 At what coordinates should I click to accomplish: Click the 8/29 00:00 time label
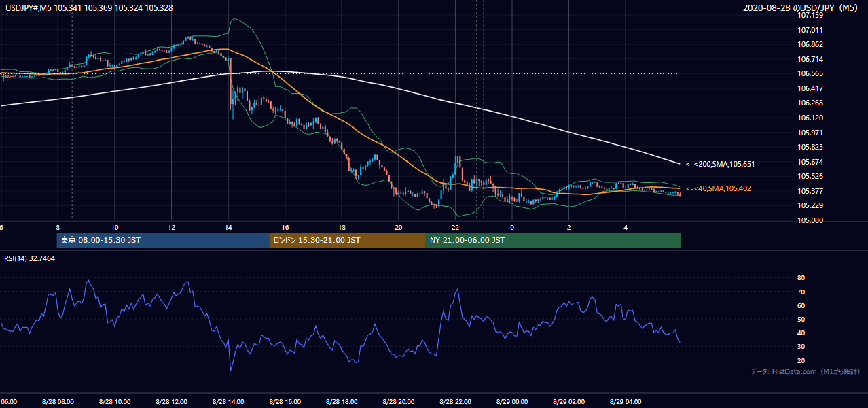(512, 402)
